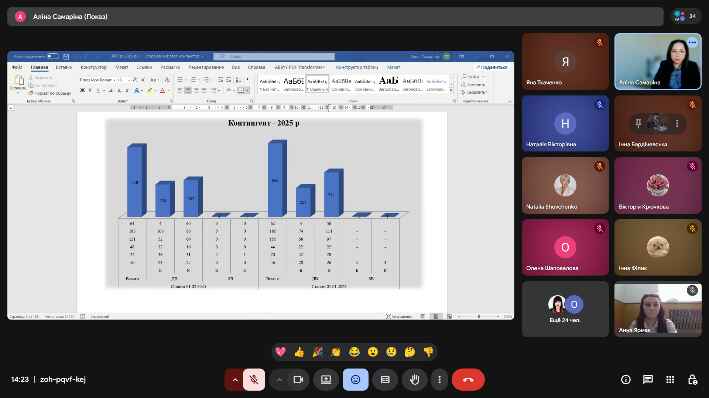Select the tile with avatar letter Н

[x=565, y=123]
